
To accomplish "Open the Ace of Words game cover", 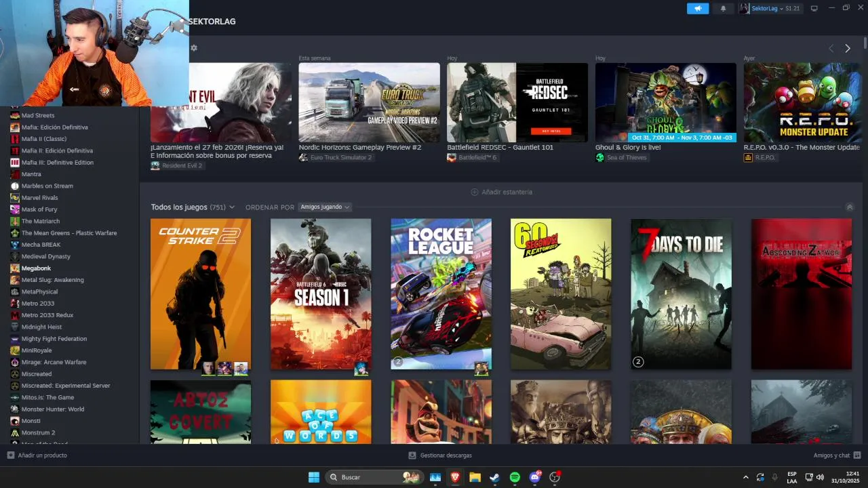I will (321, 411).
